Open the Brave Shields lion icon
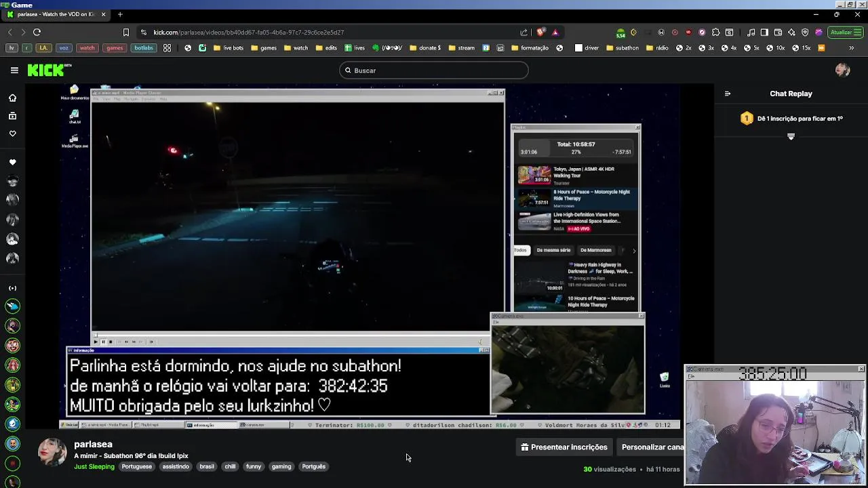 (x=540, y=32)
